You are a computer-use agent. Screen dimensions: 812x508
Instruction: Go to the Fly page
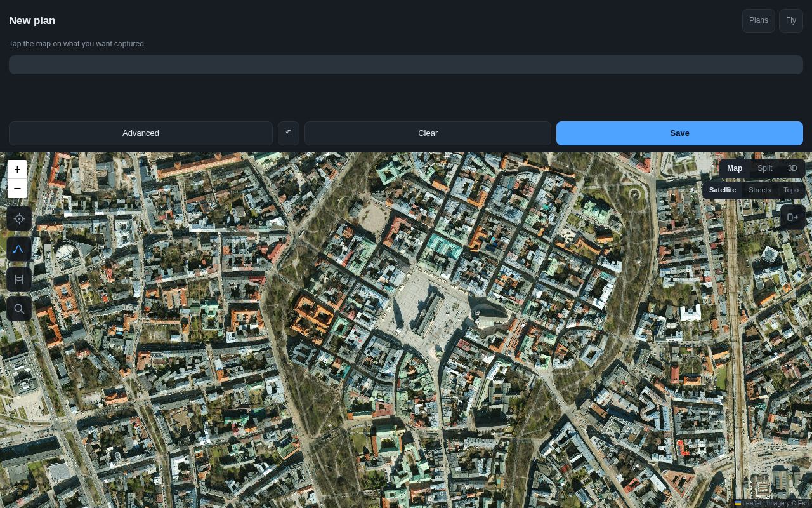coord(791,21)
